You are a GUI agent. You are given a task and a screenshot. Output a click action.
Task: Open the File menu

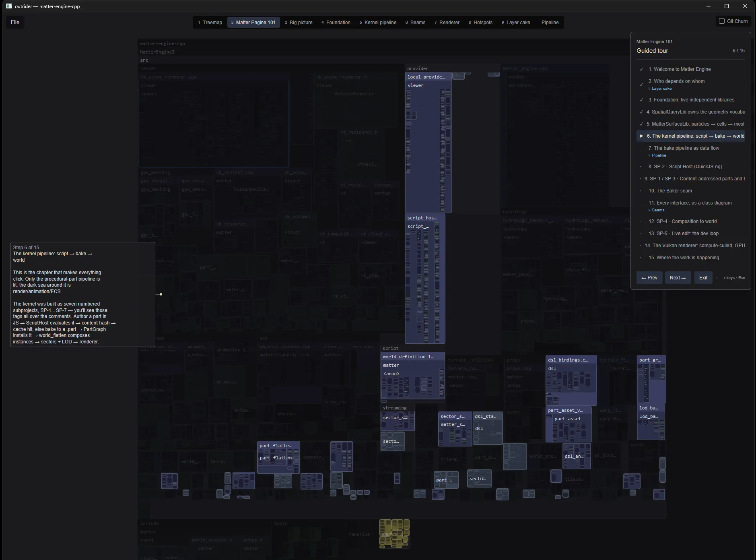pyautogui.click(x=15, y=22)
